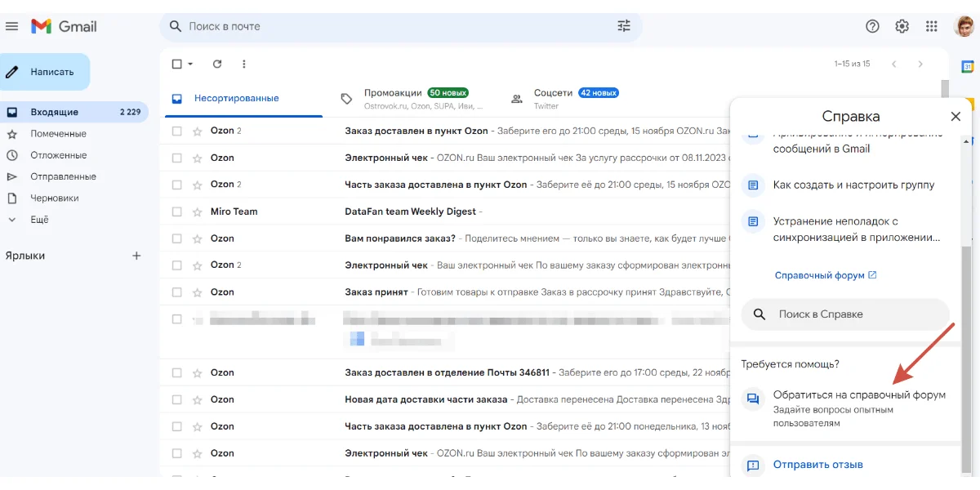Star the Miro Team email

[x=197, y=212]
